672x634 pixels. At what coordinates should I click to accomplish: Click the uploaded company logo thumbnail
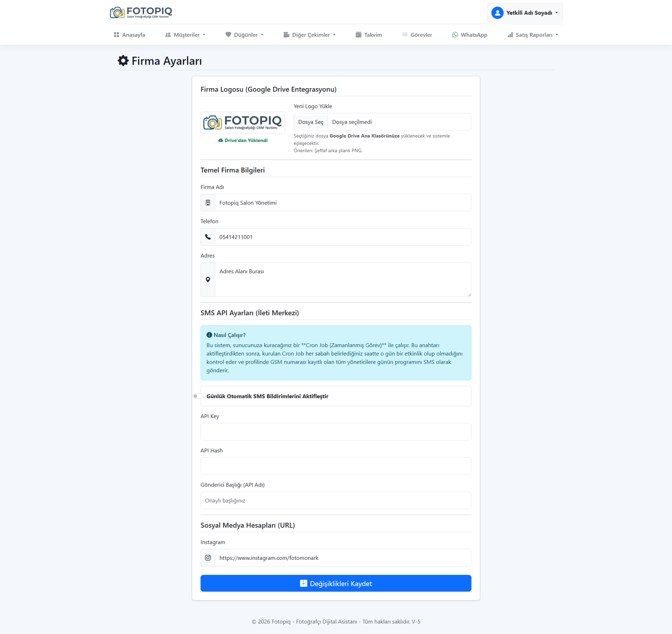pyautogui.click(x=243, y=122)
